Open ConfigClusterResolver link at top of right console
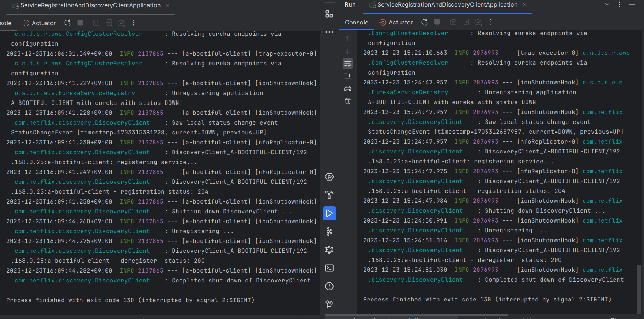The height and width of the screenshot is (319, 644). (408, 33)
